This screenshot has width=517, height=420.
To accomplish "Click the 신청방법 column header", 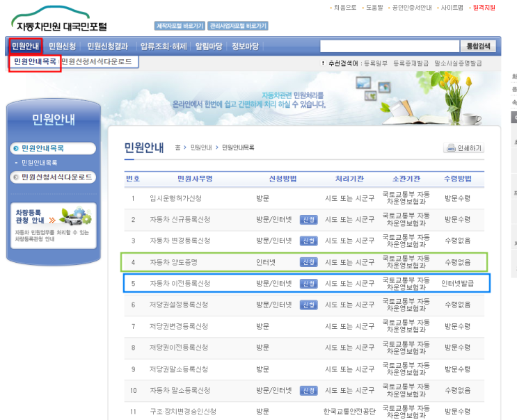I will pyautogui.click(x=283, y=179).
